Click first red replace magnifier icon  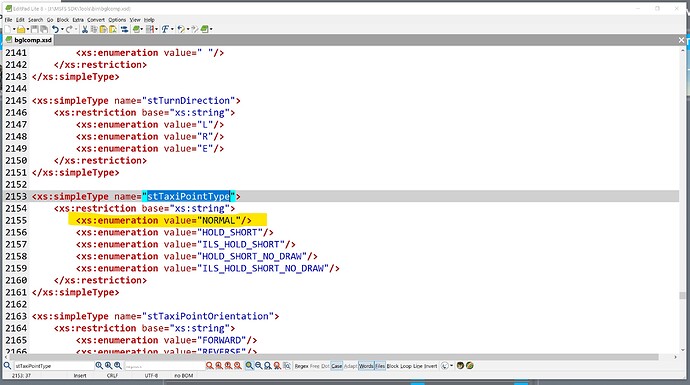[209, 366]
